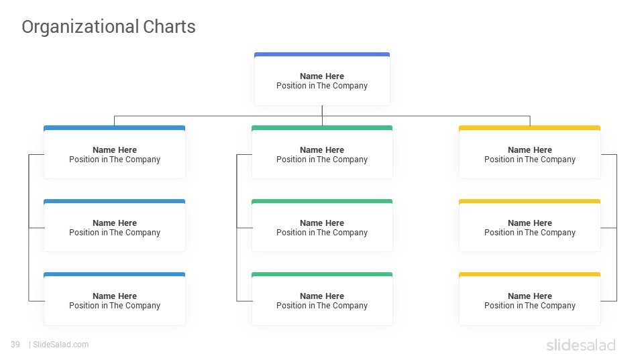The height and width of the screenshot is (362, 644).
Task: Click the 'Organizational Charts' slide title
Action: (x=109, y=27)
